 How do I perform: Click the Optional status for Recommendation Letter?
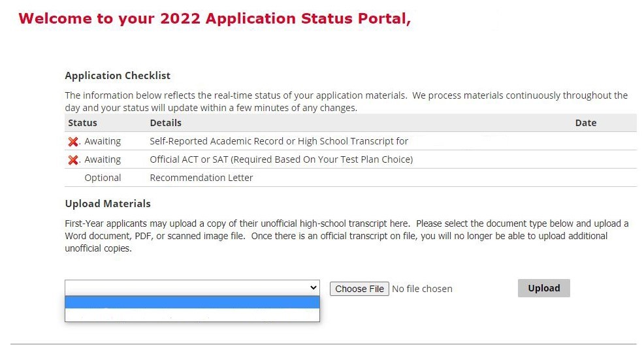click(x=103, y=178)
